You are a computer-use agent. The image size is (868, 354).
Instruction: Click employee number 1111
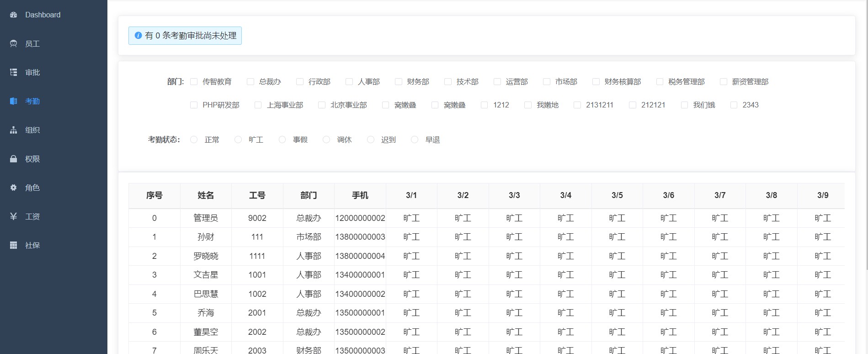257,256
